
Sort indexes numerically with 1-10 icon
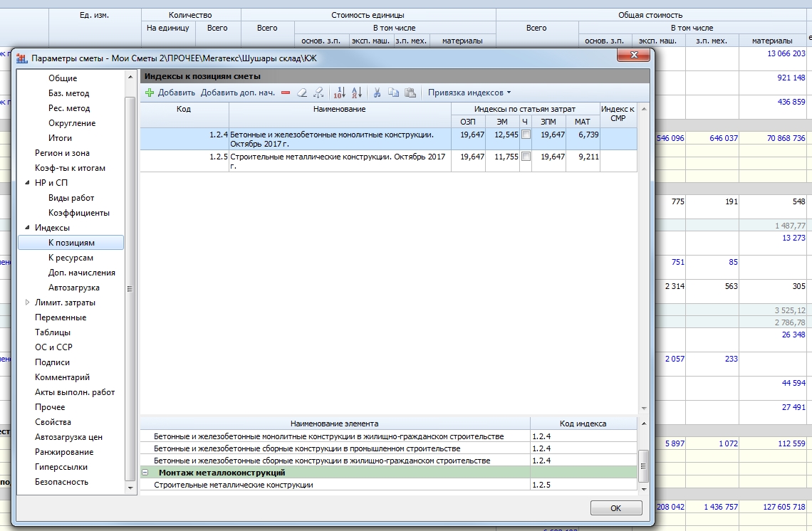coord(339,93)
